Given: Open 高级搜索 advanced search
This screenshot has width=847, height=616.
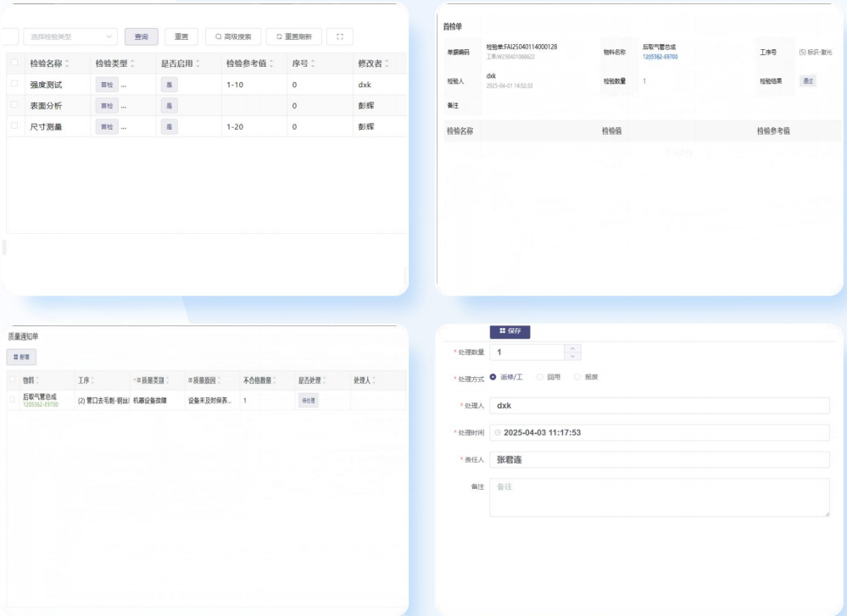Looking at the screenshot, I should 233,37.
